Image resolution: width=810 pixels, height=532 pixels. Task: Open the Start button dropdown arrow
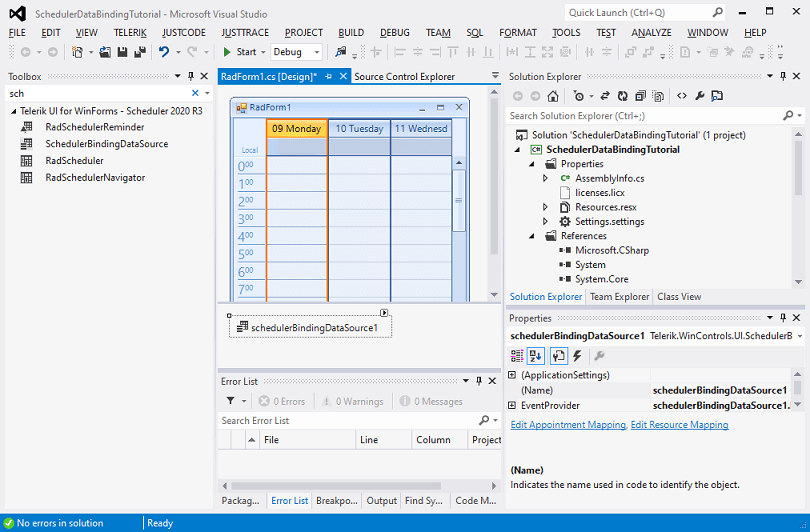point(263,52)
